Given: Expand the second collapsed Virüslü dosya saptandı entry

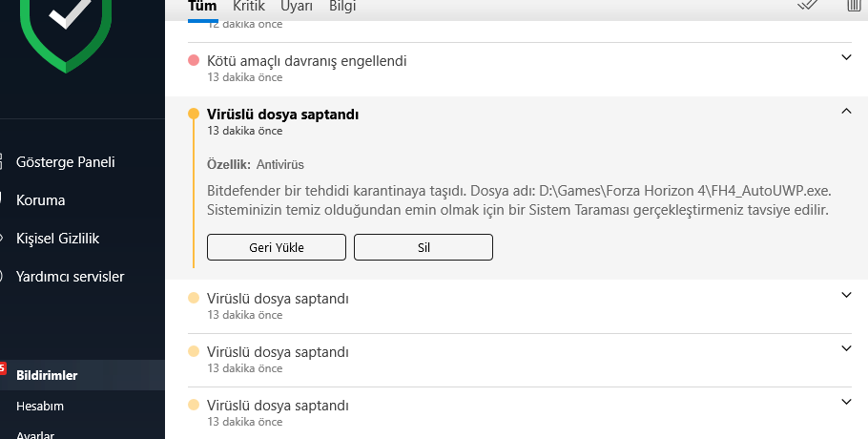Looking at the screenshot, I should point(846,348).
